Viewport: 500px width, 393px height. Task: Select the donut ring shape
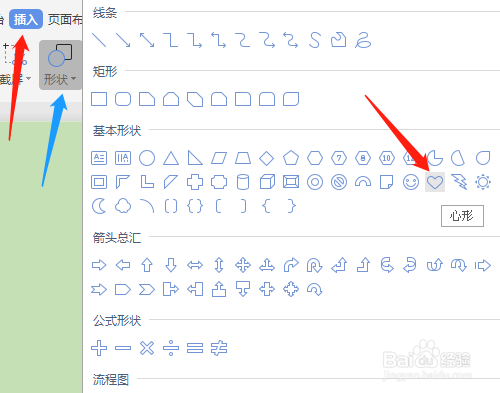315,182
